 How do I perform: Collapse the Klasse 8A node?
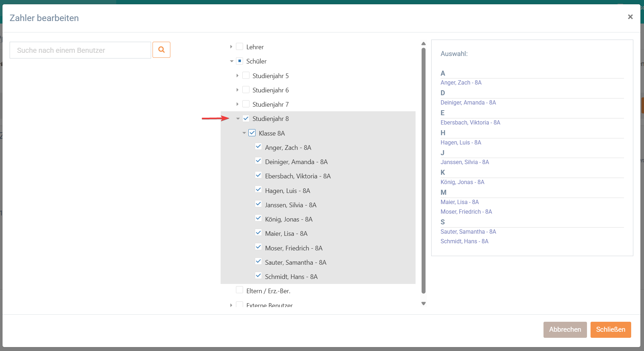(244, 133)
